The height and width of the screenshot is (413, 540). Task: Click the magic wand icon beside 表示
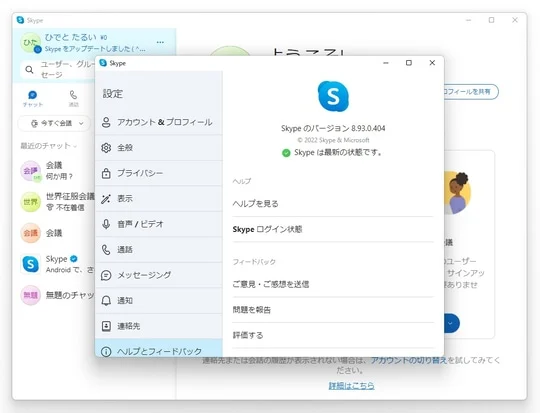pos(106,199)
